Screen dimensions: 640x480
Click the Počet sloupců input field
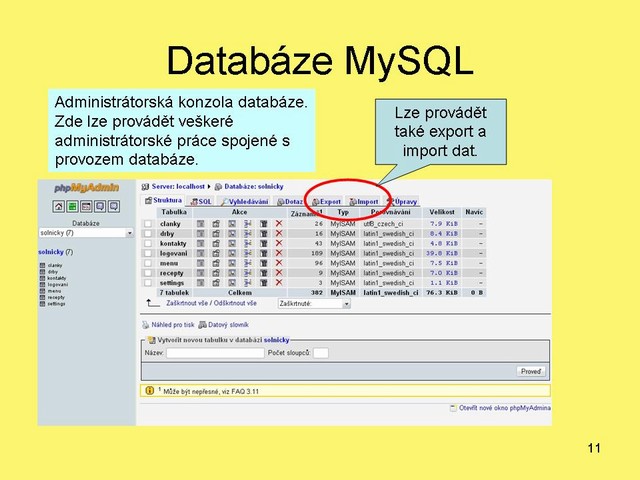pyautogui.click(x=321, y=353)
